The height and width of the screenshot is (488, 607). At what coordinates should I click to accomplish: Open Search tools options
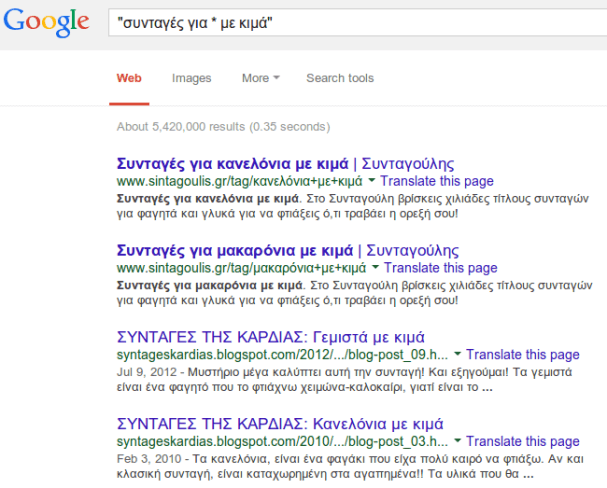[x=340, y=78]
